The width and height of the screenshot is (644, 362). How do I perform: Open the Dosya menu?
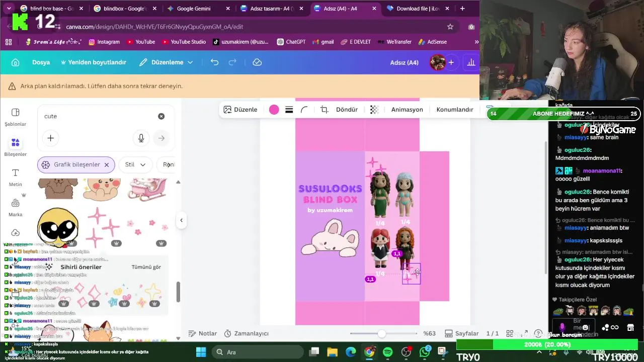41,62
